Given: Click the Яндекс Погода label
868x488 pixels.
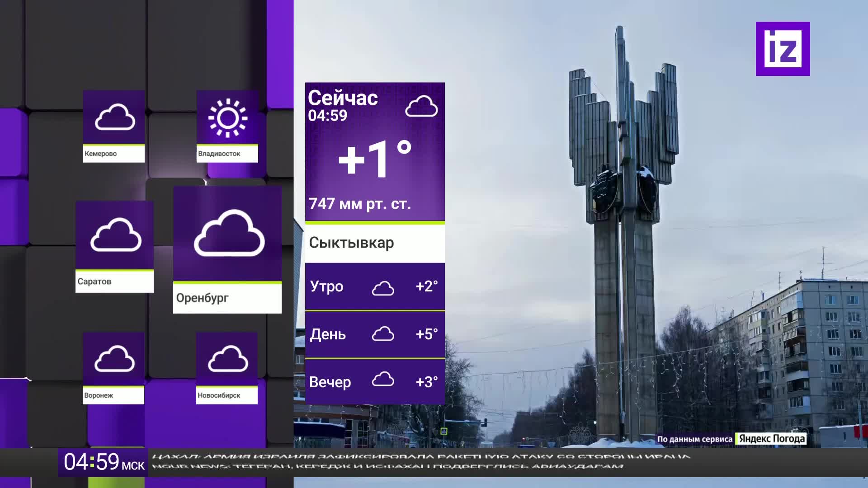Looking at the screenshot, I should [772, 438].
